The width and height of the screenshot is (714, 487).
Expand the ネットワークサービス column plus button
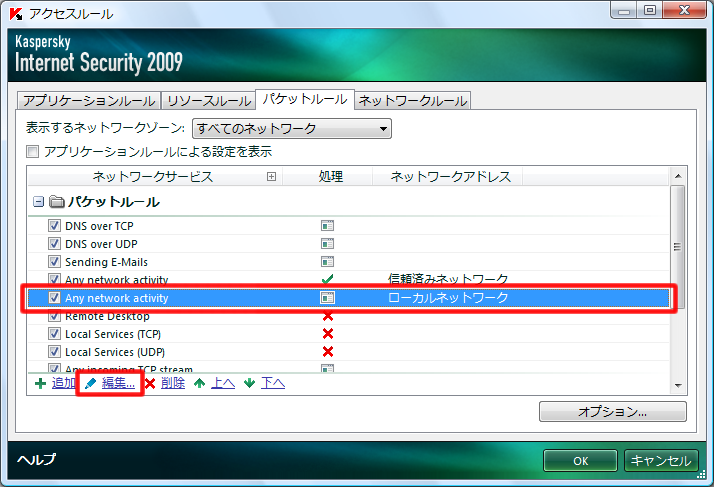click(271, 177)
